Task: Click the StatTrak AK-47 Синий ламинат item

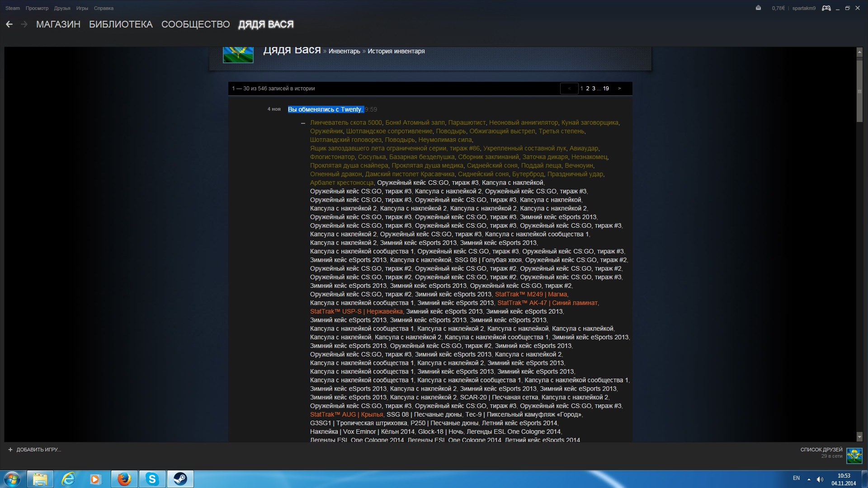Action: point(547,303)
